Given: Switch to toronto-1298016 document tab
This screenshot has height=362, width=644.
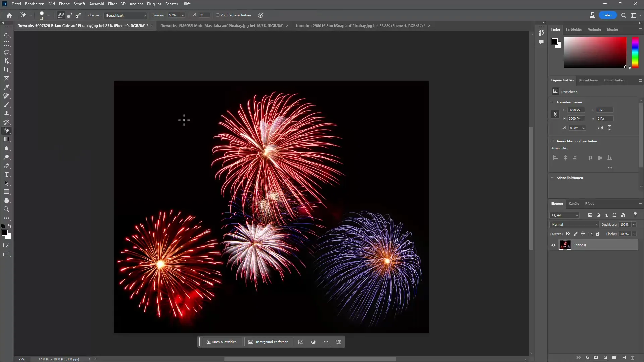Looking at the screenshot, I should point(360,26).
